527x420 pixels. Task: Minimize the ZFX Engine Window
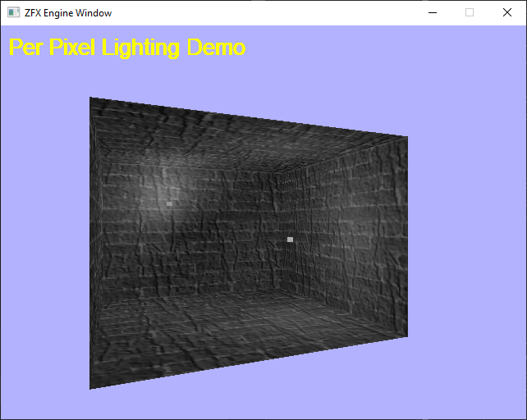(432, 13)
